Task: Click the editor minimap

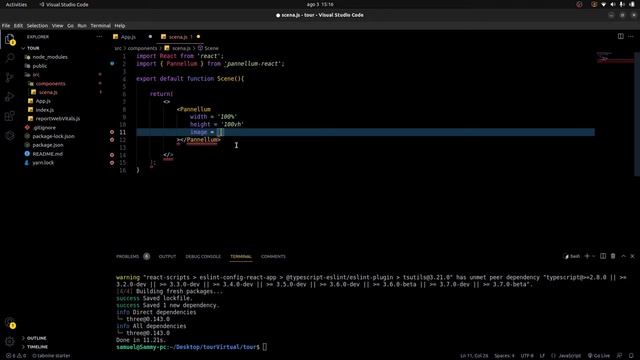Action: coord(616,114)
